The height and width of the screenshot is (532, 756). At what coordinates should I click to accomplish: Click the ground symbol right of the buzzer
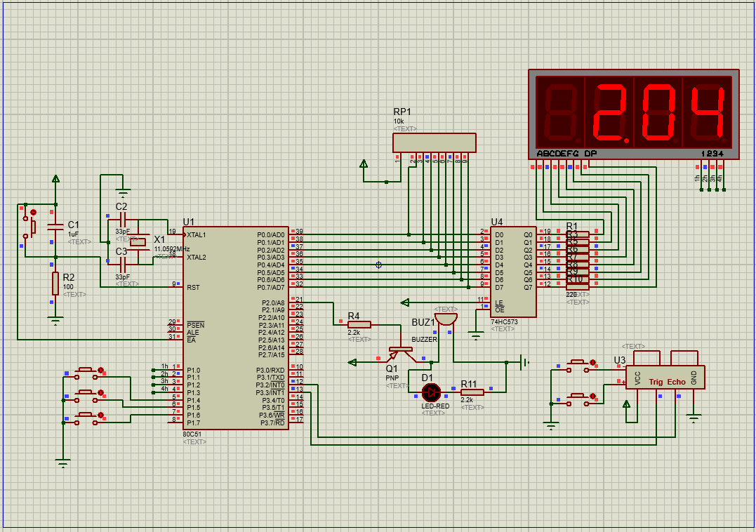tap(525, 362)
